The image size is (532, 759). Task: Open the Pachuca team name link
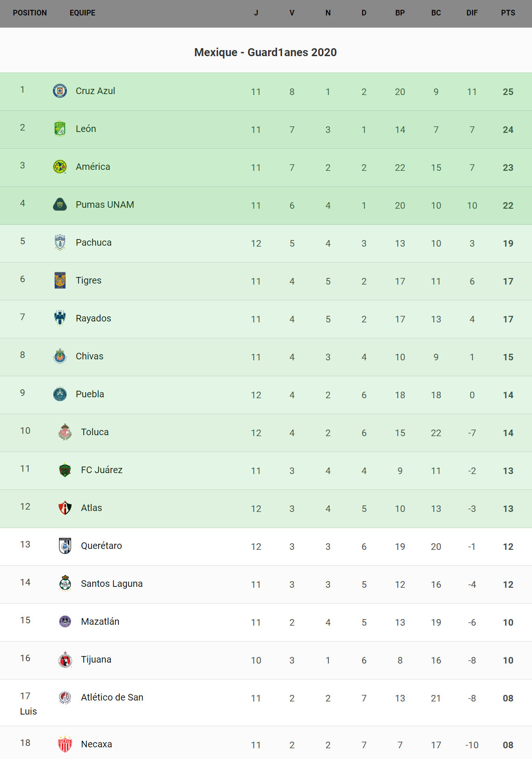point(94,242)
